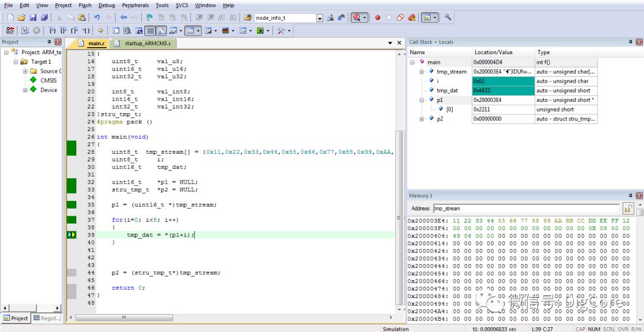The height and width of the screenshot is (332, 644).
Task: Open Find in Files
Action: click(247, 18)
